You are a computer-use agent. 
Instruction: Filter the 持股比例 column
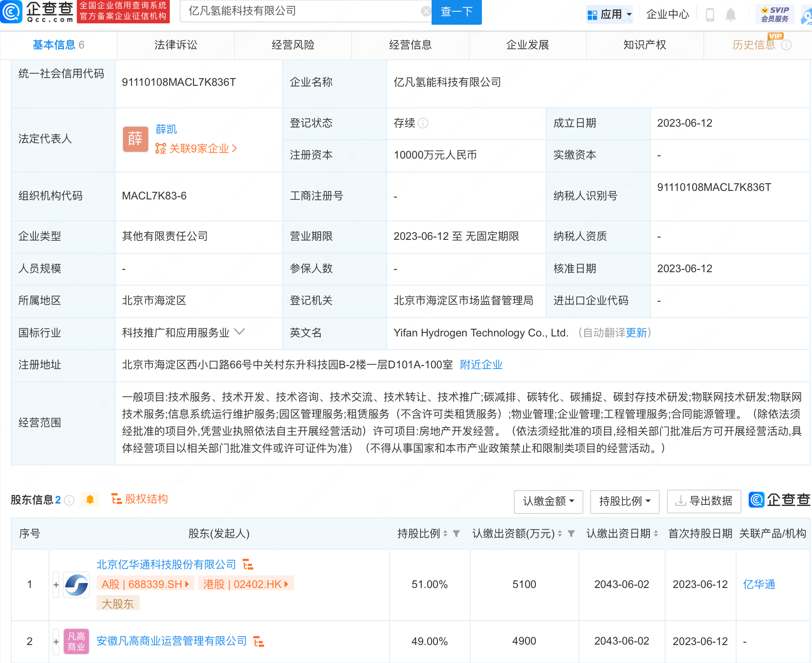click(x=456, y=534)
